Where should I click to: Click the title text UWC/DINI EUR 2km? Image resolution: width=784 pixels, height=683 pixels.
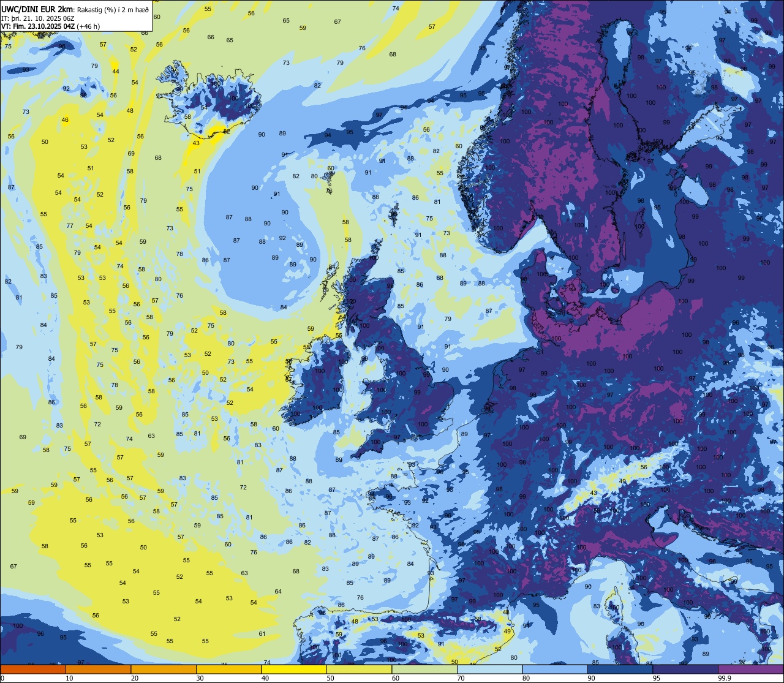click(x=37, y=10)
